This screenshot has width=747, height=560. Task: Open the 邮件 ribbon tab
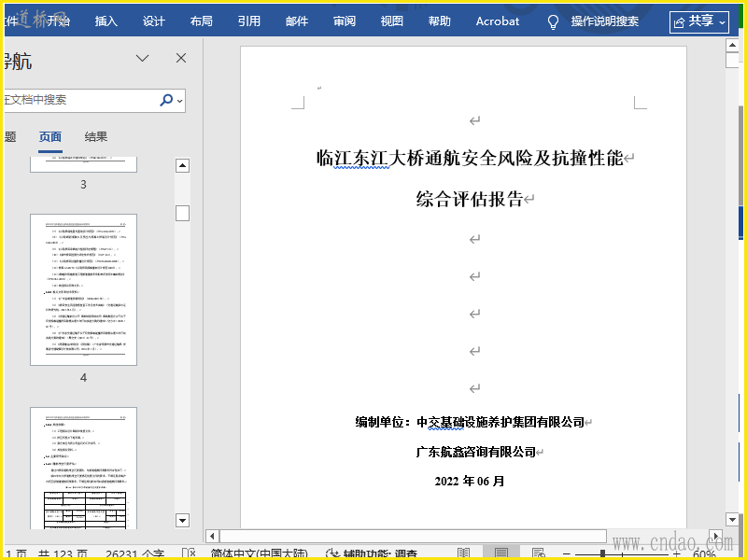(296, 21)
